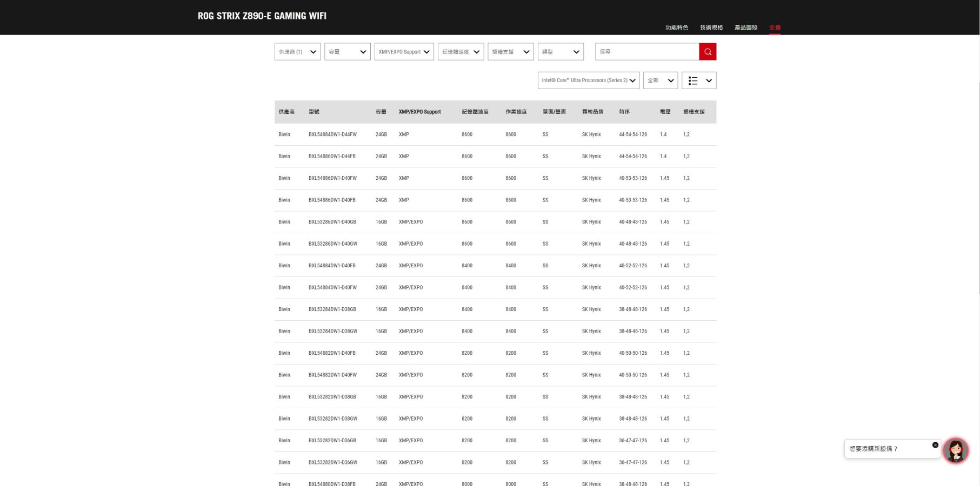Expand the 全部 dropdown
Screen dimensions: 980x486
(661, 80)
